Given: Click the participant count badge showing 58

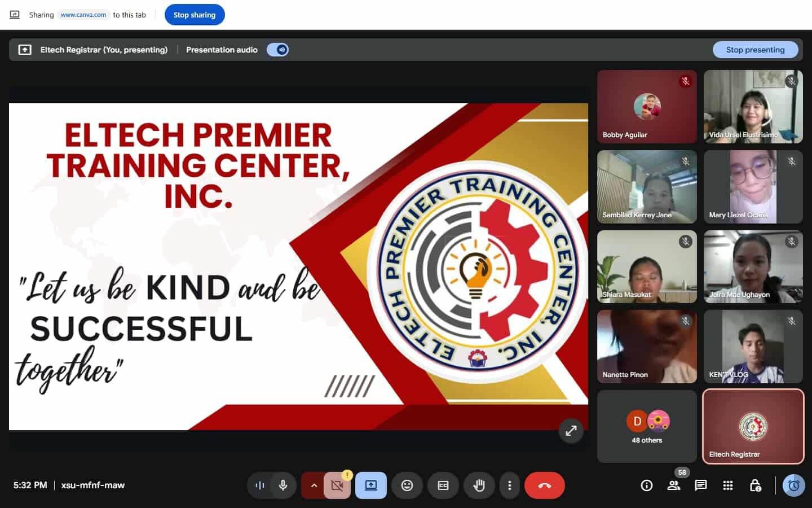Looking at the screenshot, I should (x=682, y=472).
